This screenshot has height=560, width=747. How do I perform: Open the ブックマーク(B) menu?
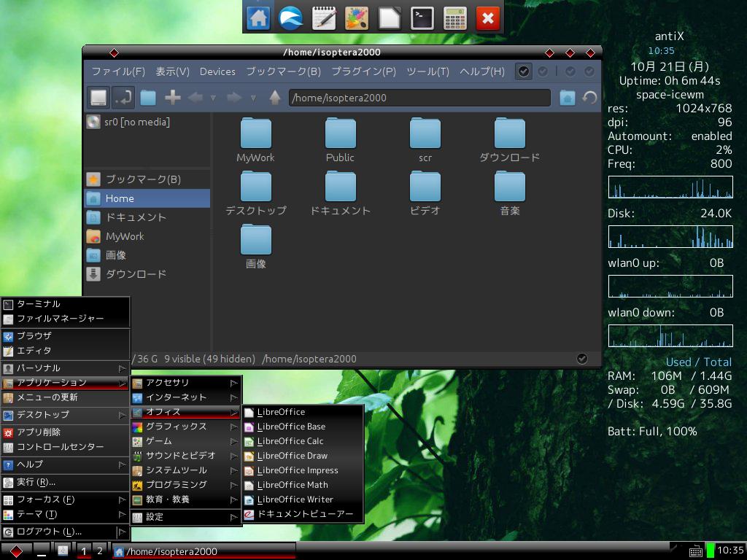pos(283,71)
